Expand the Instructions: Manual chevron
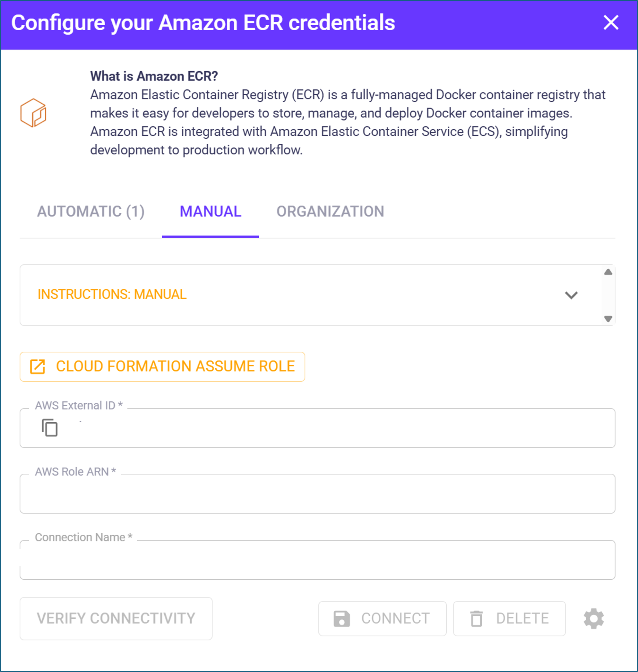638x672 pixels. tap(571, 295)
